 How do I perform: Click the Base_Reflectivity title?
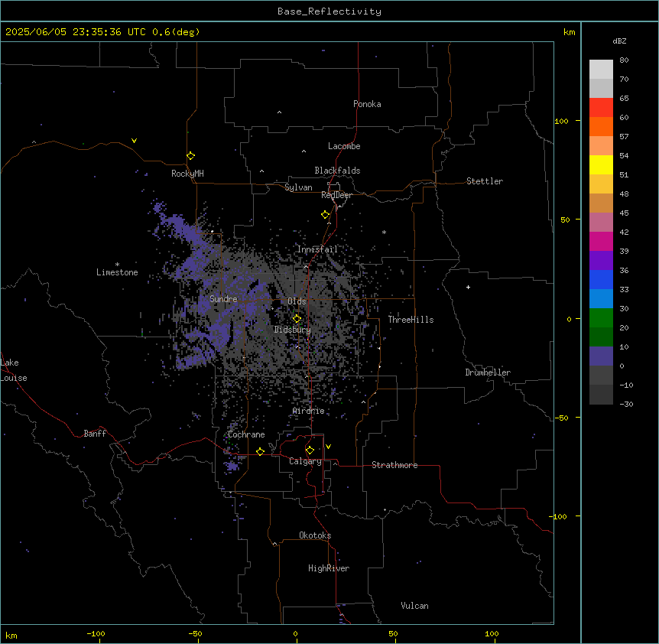pyautogui.click(x=329, y=11)
